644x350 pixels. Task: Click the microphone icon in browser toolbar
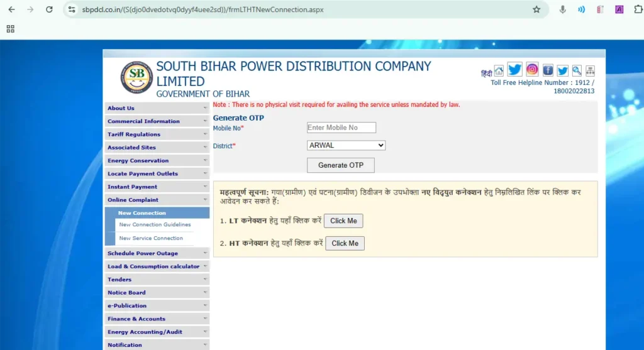tap(563, 9)
